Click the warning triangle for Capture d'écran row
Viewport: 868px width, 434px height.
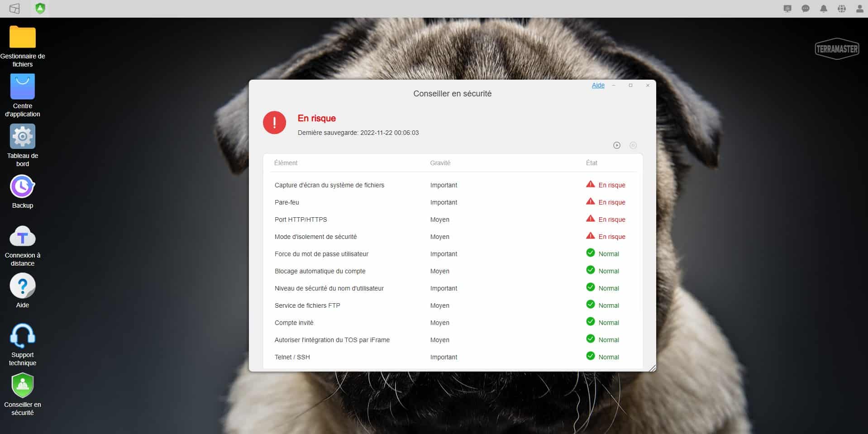coord(591,184)
